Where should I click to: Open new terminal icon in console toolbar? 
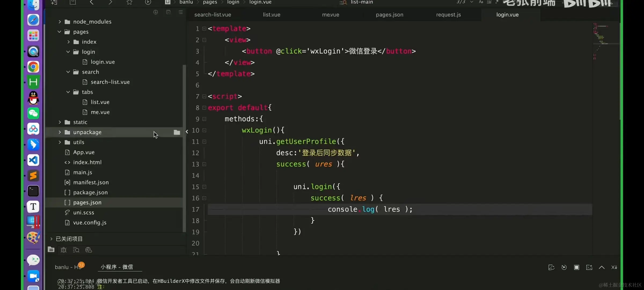coord(589,267)
